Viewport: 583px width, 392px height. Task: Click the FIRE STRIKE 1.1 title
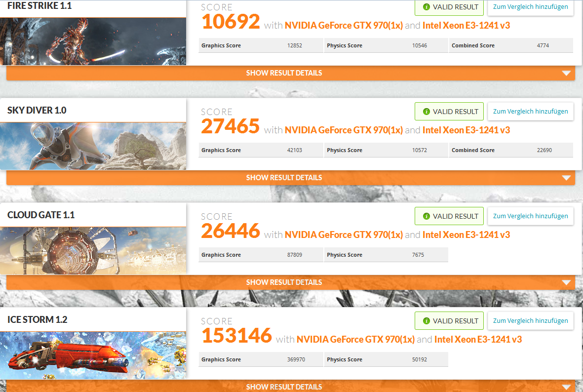click(39, 5)
